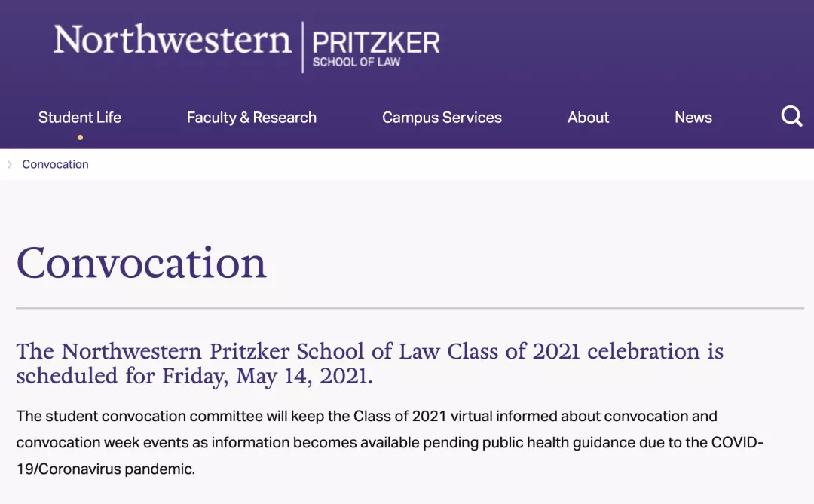
Task: Click the Class of 2021 celebration subheading
Action: 369,352
